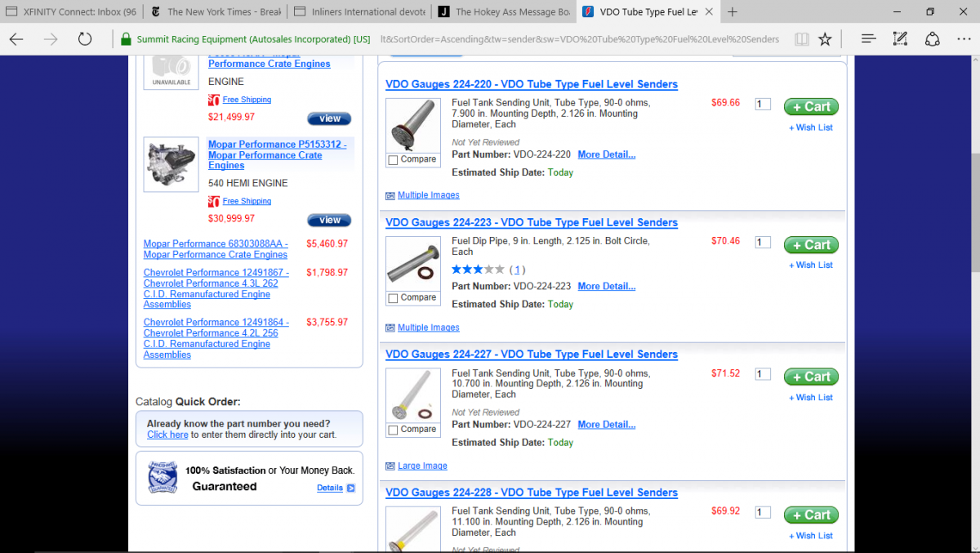Open the Hub menu icon
The height and width of the screenshot is (553, 980).
tap(868, 39)
